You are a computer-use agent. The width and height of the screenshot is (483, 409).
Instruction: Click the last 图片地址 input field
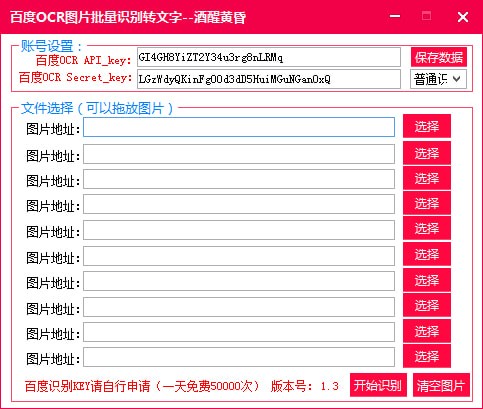[239, 357]
